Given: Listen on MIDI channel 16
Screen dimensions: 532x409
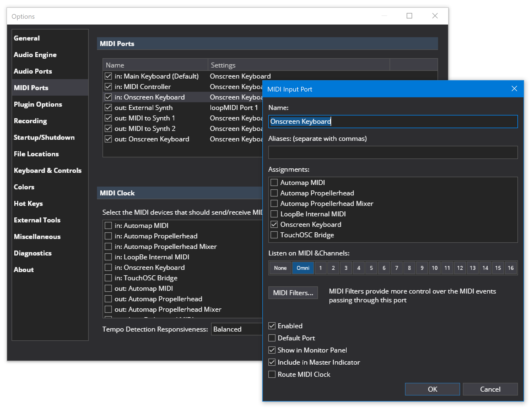Looking at the screenshot, I should [511, 268].
